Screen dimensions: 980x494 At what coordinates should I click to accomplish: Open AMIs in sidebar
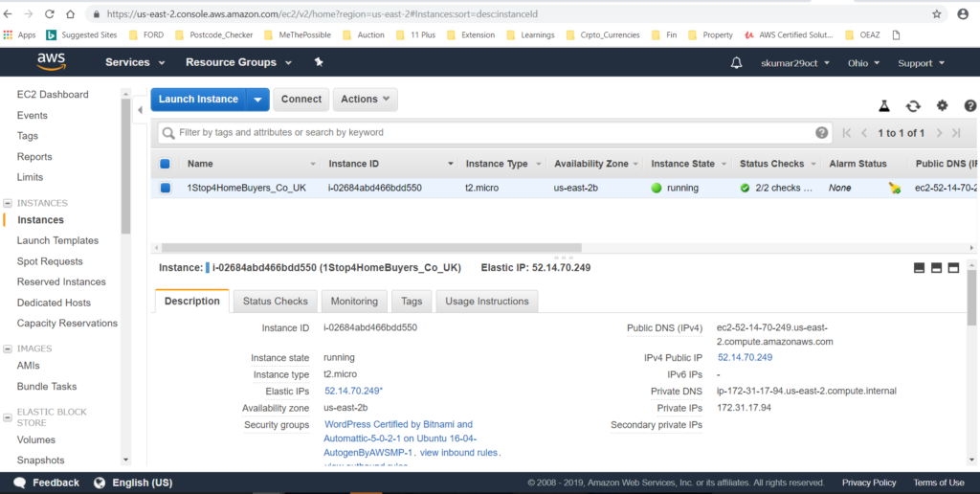point(28,365)
